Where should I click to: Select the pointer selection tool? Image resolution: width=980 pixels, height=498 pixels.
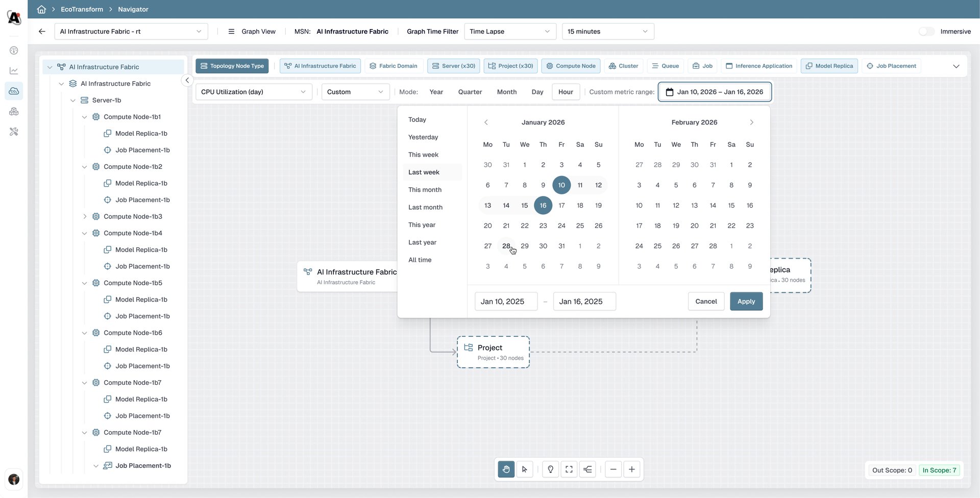525,469
